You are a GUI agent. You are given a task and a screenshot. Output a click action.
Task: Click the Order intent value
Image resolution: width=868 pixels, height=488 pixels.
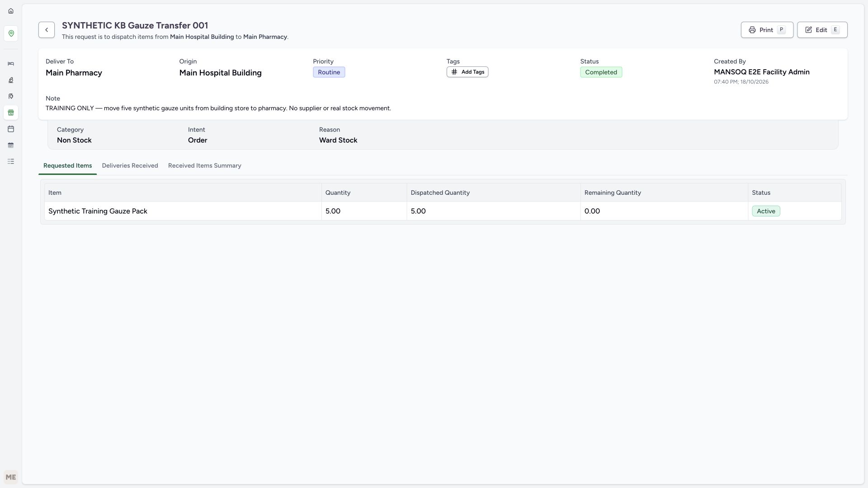(x=198, y=140)
